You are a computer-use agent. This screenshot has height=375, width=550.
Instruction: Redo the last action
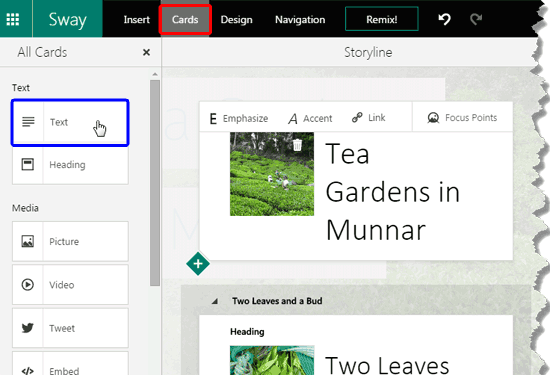pos(476,19)
